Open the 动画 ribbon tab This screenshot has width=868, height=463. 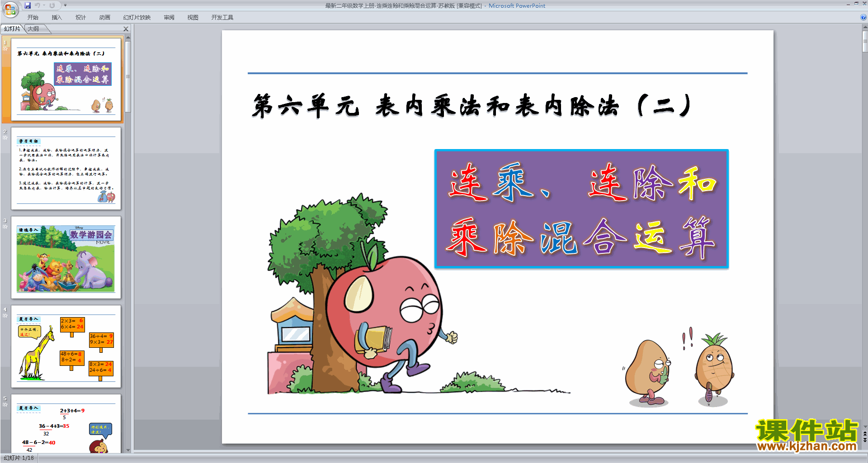[104, 18]
